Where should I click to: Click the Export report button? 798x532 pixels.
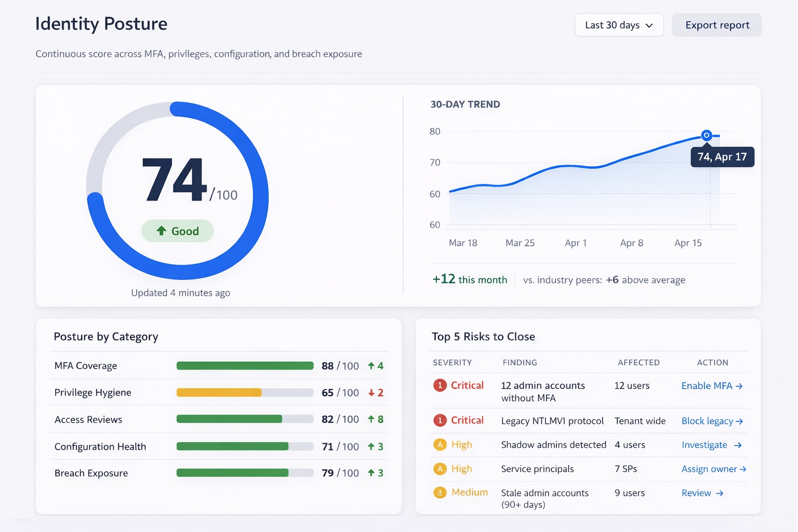(x=716, y=25)
